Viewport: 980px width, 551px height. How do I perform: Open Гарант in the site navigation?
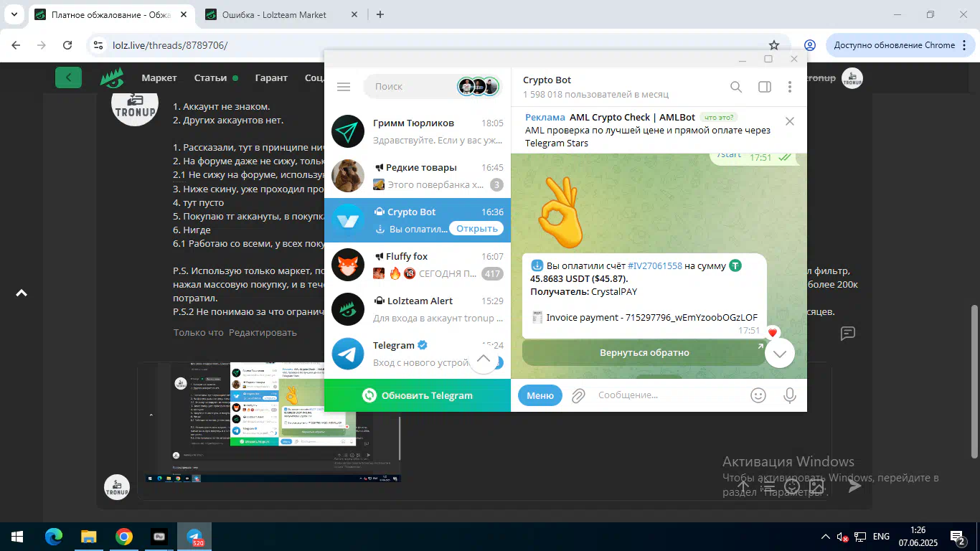(x=271, y=78)
